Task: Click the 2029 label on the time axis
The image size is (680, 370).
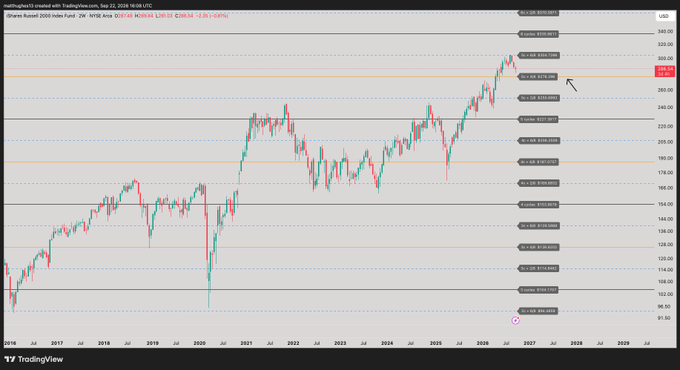Action: coord(623,343)
